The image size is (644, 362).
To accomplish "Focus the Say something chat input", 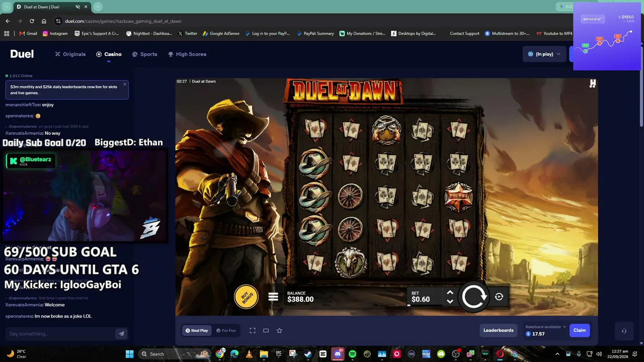I will point(60,334).
